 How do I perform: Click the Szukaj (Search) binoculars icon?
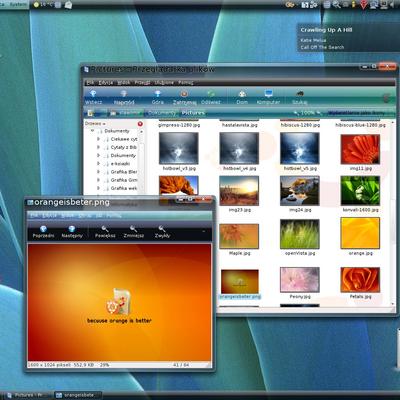[x=299, y=94]
